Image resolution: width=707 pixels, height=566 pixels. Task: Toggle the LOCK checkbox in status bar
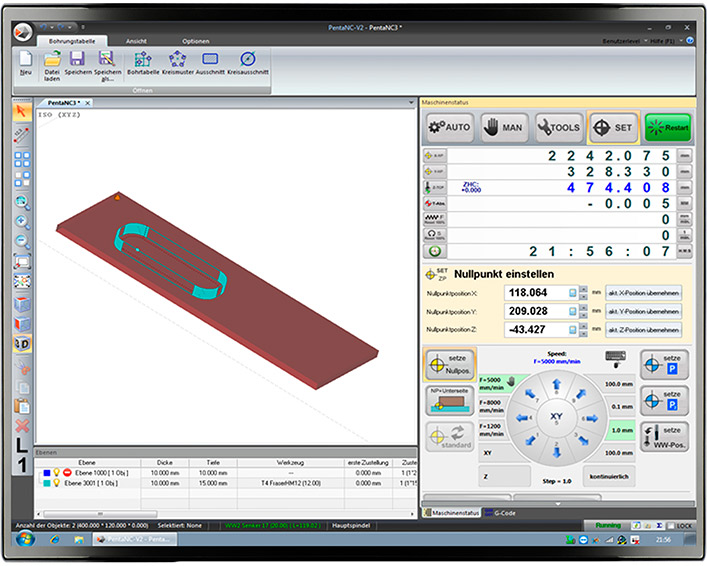pyautogui.click(x=670, y=525)
